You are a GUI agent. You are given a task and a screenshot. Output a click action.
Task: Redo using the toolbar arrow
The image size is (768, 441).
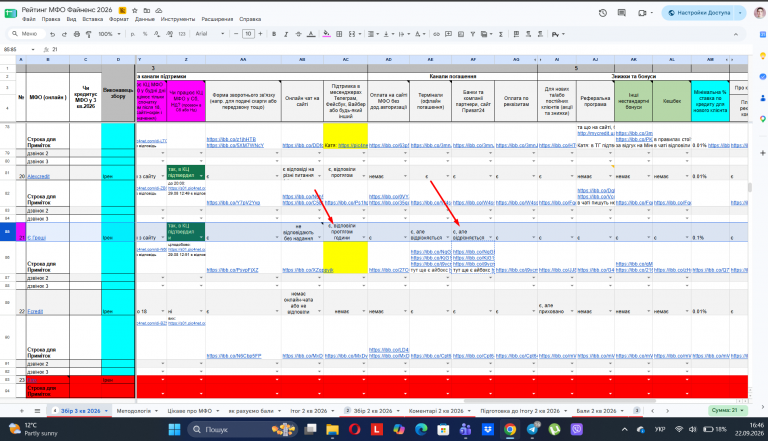(64, 34)
